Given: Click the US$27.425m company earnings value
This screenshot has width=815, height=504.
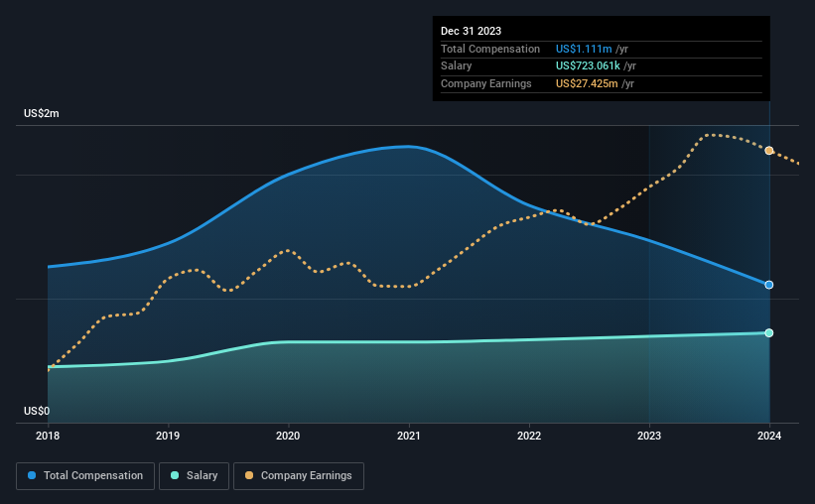Looking at the screenshot, I should 587,83.
